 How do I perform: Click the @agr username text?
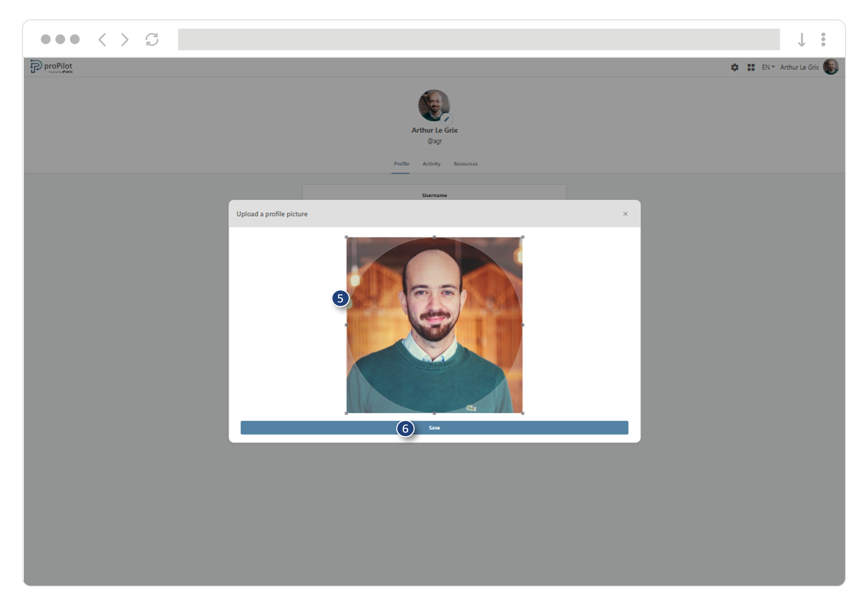pos(435,141)
